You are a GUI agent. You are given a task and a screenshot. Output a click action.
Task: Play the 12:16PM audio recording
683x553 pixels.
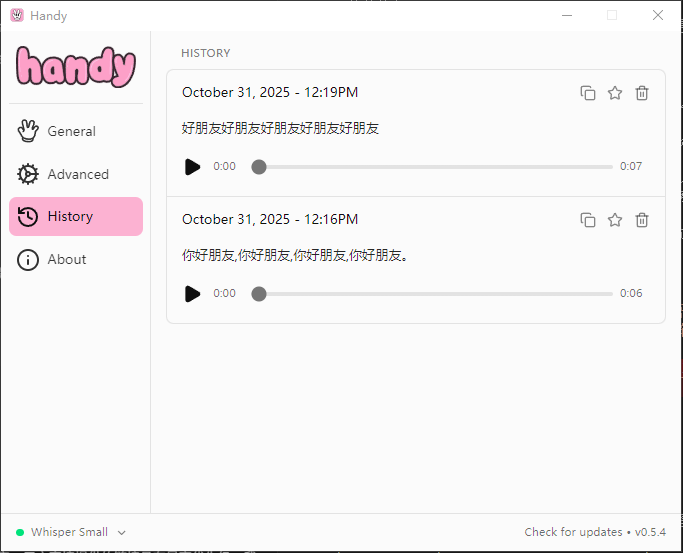[193, 294]
